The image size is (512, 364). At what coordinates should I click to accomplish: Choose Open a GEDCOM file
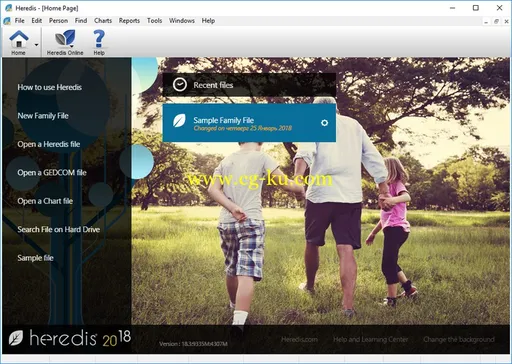pyautogui.click(x=52, y=173)
